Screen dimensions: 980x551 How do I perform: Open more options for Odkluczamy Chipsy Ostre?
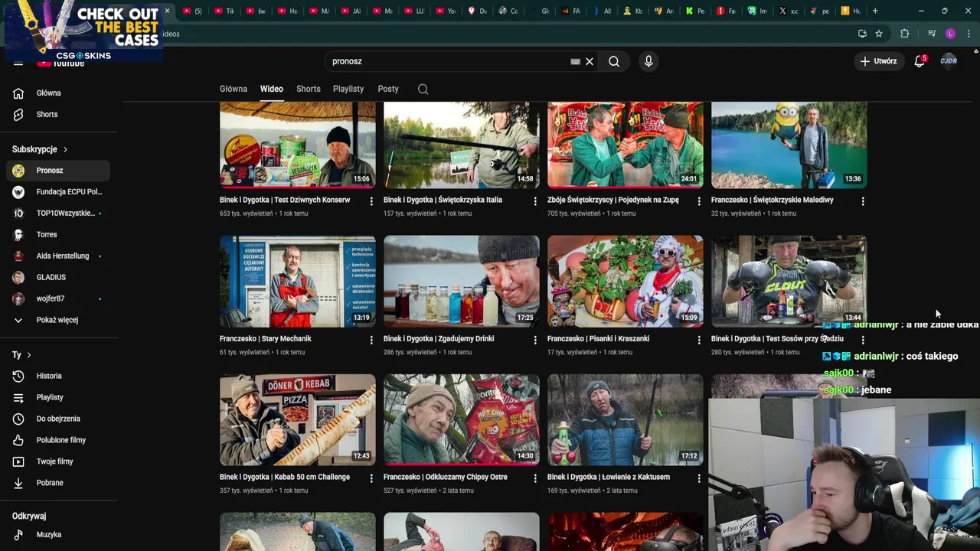[535, 478]
